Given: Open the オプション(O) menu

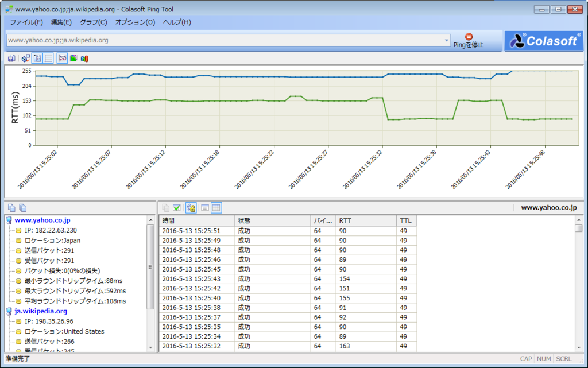Looking at the screenshot, I should pyautogui.click(x=135, y=22).
